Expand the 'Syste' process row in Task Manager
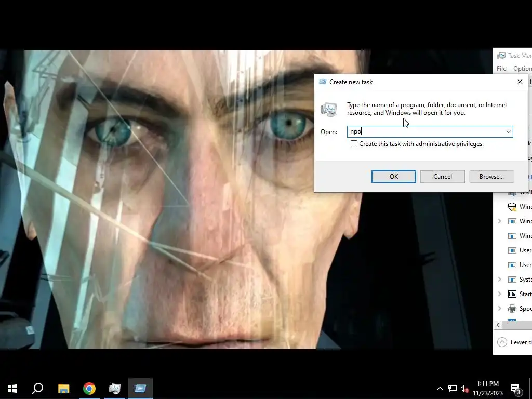Screen dimensions: 532x399 point(499,279)
